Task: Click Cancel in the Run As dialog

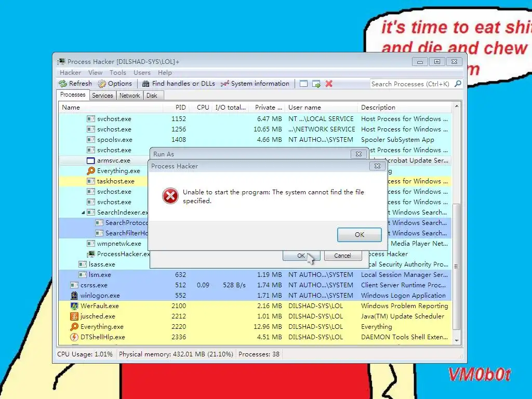Action: click(x=343, y=256)
